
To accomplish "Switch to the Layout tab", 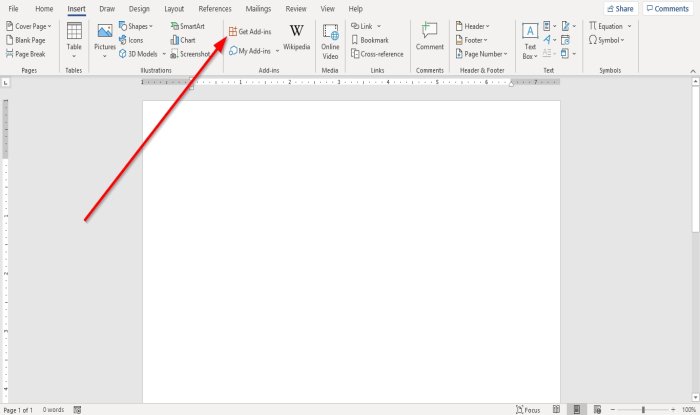I will click(174, 8).
